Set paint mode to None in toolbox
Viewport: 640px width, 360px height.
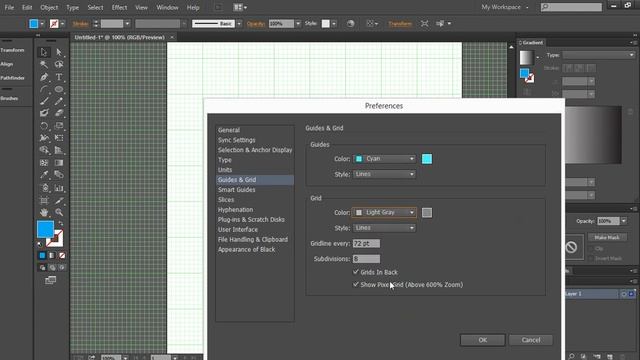coord(62,256)
